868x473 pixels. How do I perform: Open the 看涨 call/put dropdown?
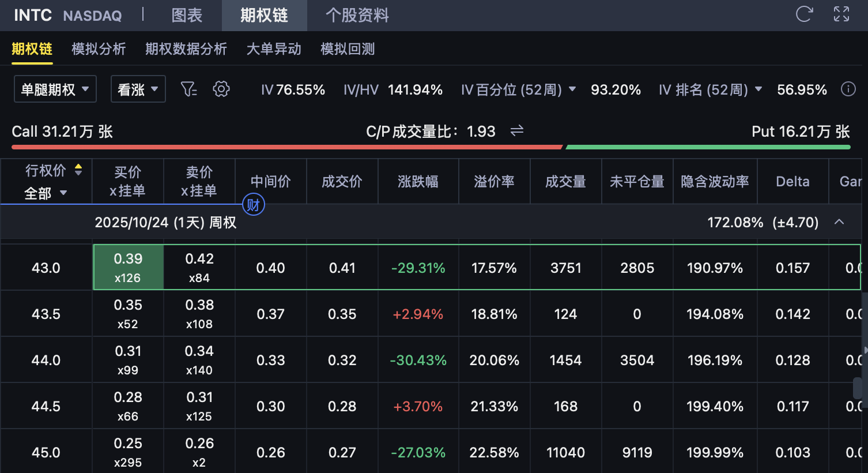pos(138,89)
